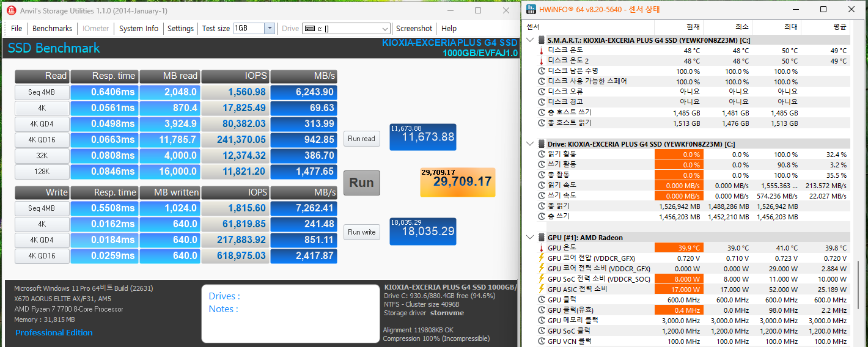Click the clock icon for GPU VCN 클럭
The width and height of the screenshot is (868, 347).
coord(541,341)
